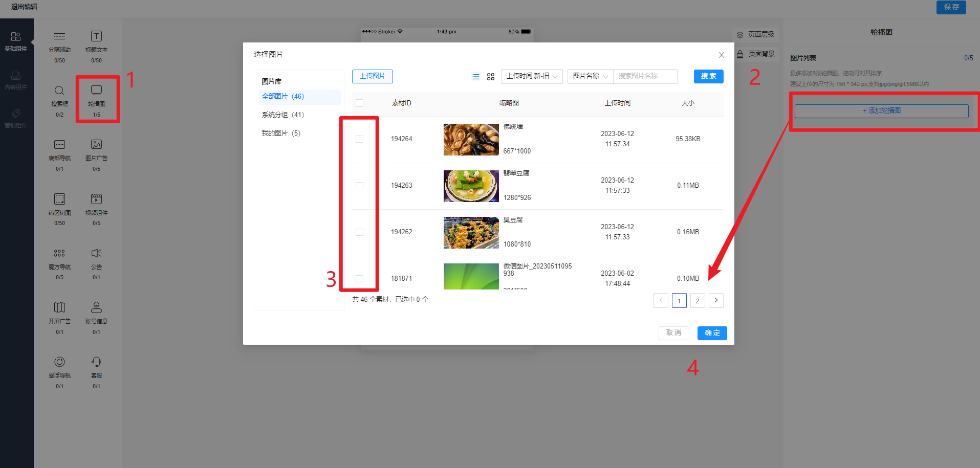980x468 pixels.
Task: Expand the 图片名称 search type dropdown
Action: (x=590, y=76)
